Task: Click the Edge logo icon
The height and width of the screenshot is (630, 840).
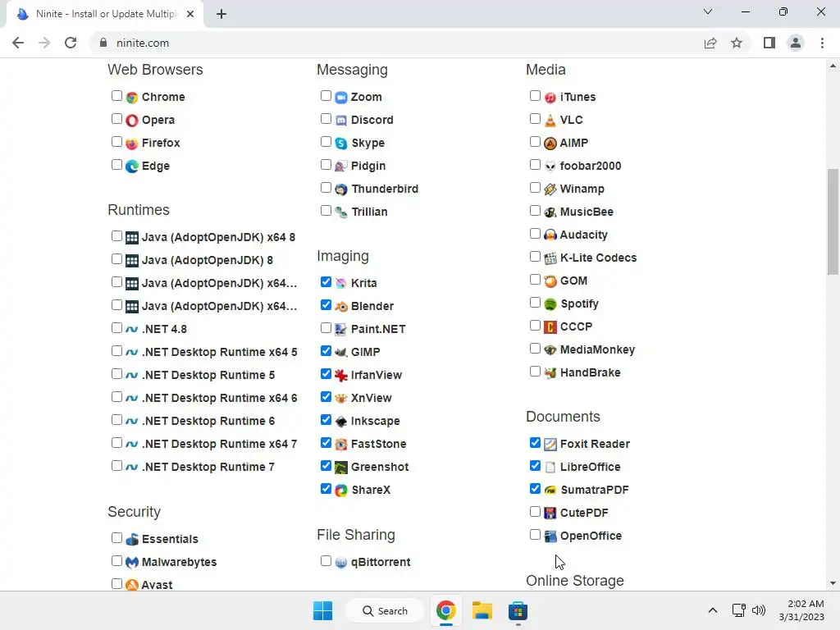Action: tap(132, 167)
